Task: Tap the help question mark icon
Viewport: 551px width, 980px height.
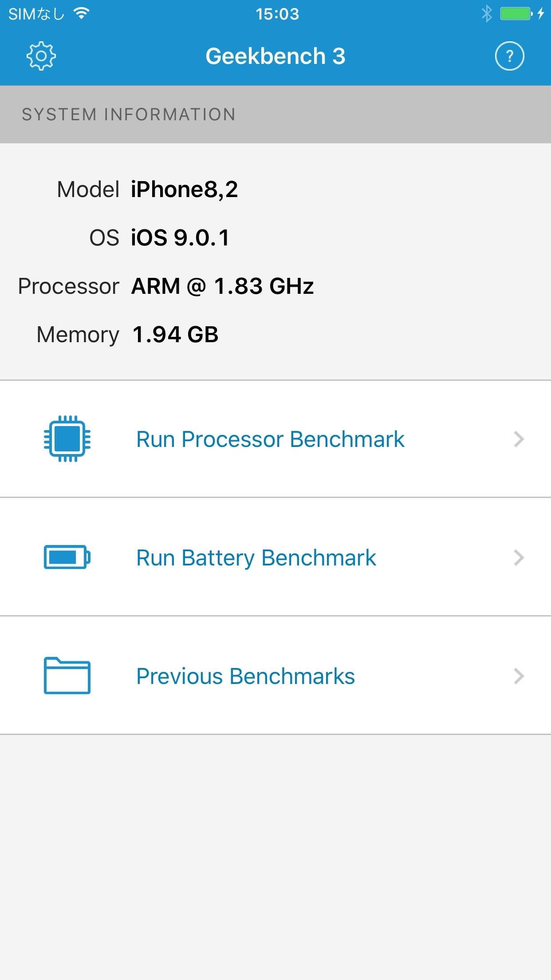Action: pyautogui.click(x=509, y=56)
